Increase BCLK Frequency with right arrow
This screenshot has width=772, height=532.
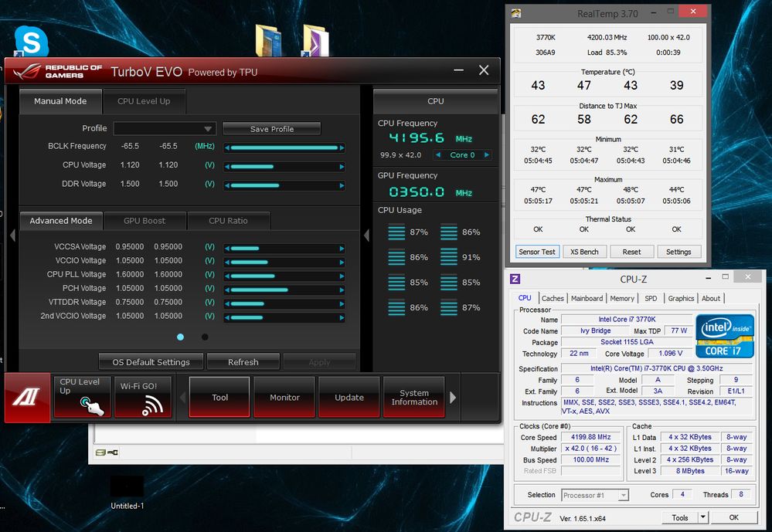[342, 147]
